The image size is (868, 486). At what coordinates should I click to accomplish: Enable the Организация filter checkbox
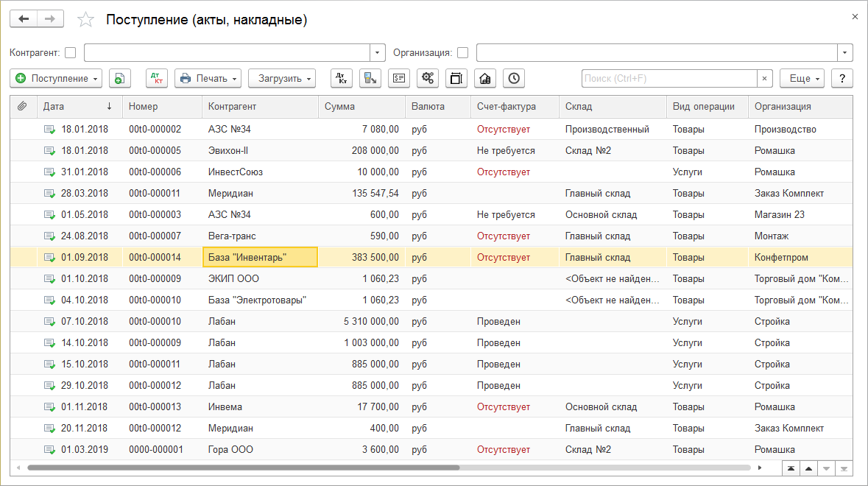[x=462, y=52]
